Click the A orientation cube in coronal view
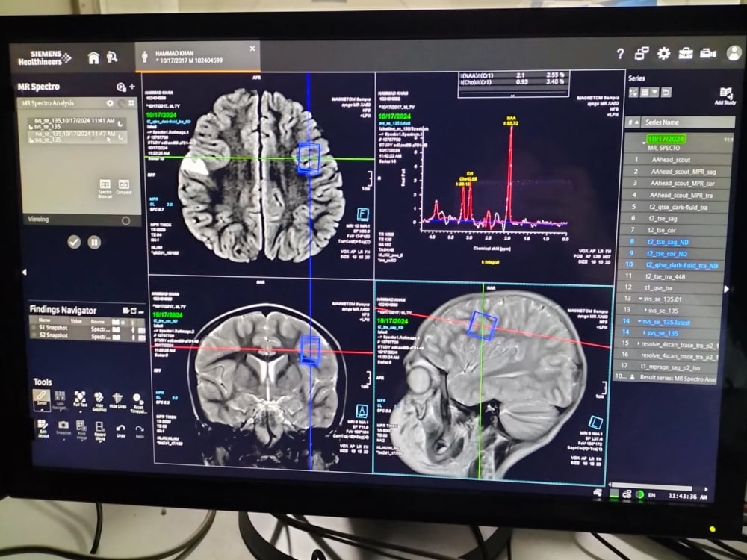747x560 pixels. click(362, 411)
